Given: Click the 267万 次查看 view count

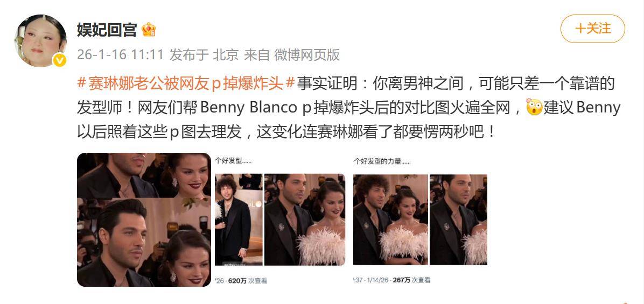Looking at the screenshot, I should pyautogui.click(x=411, y=280).
